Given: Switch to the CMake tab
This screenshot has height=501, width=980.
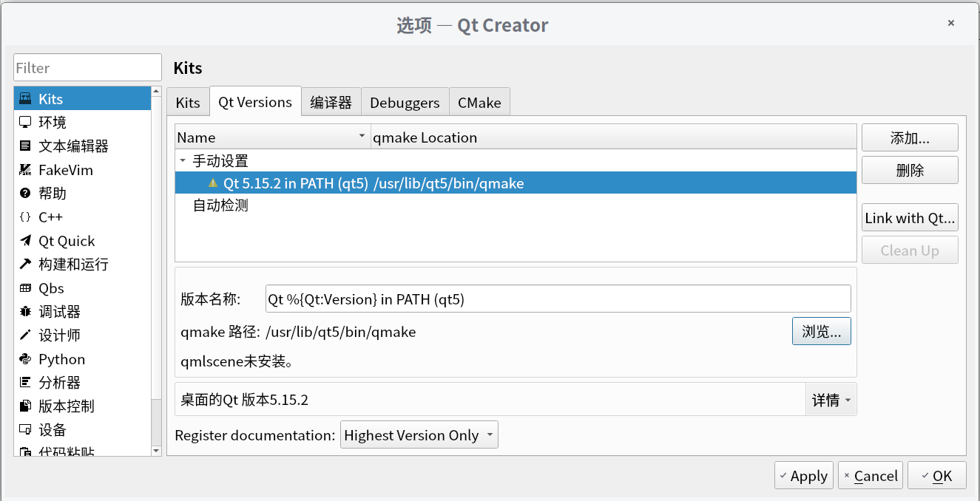Looking at the screenshot, I should pos(479,103).
